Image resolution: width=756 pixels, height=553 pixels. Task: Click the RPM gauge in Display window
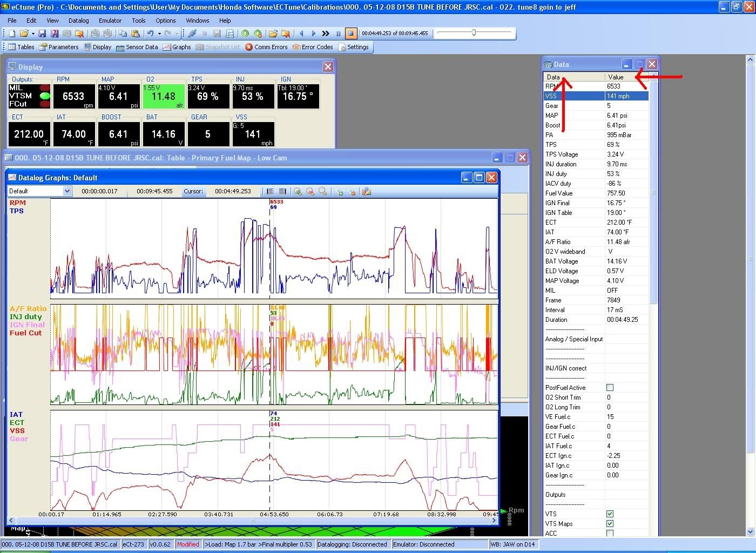73,96
